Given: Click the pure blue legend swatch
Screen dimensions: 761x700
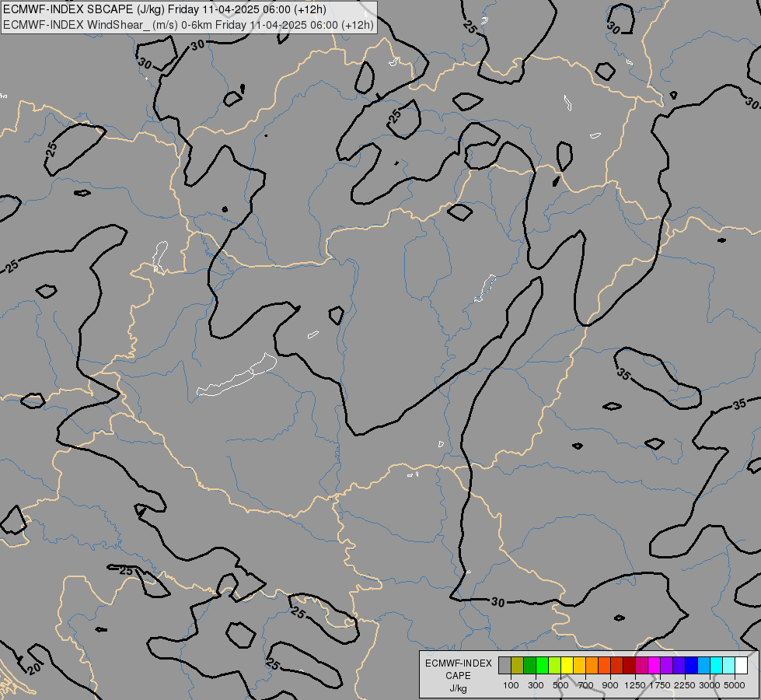Looking at the screenshot, I should [x=692, y=665].
